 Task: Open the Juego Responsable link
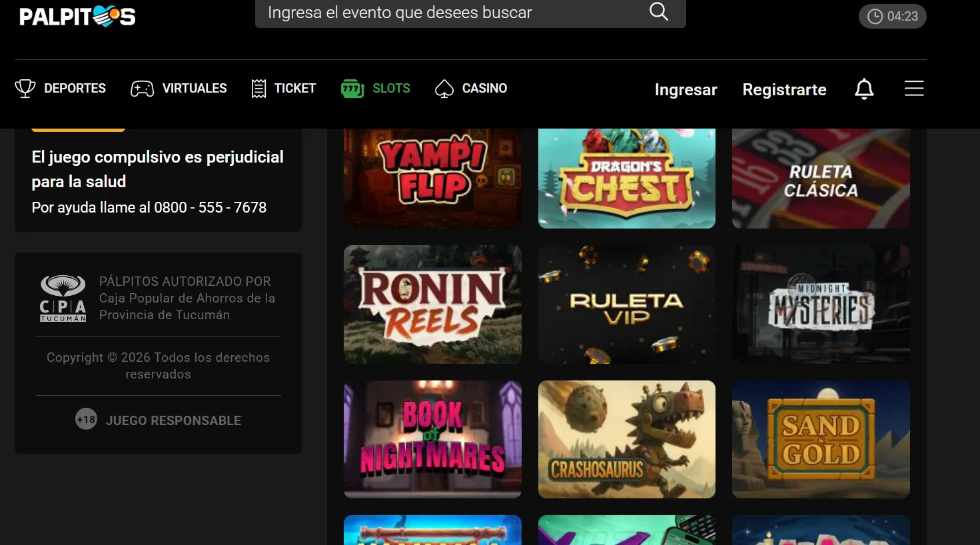tap(173, 420)
